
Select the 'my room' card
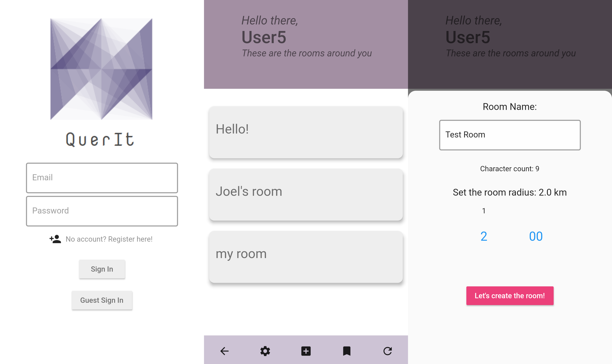click(306, 257)
